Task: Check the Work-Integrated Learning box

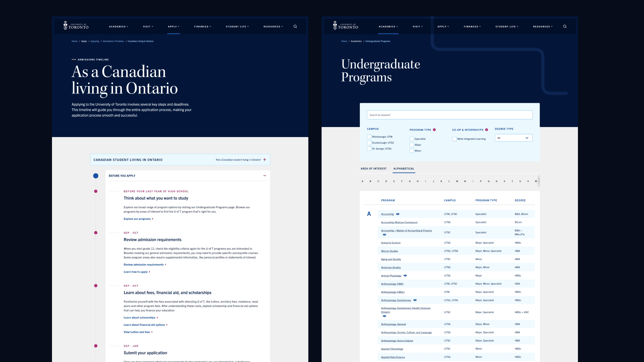Action: (x=454, y=139)
